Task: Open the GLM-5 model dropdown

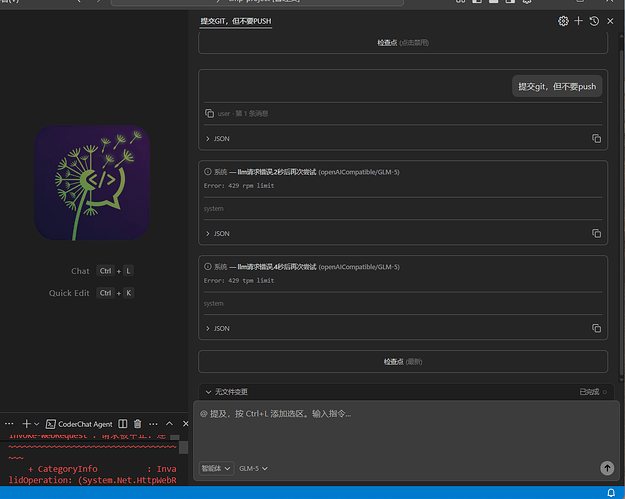Action: (253, 468)
